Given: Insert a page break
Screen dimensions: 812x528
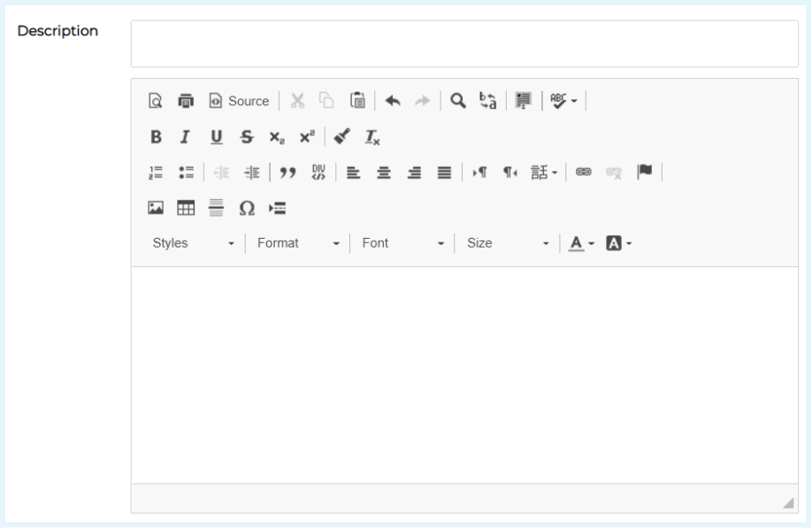Looking at the screenshot, I should pos(277,208).
